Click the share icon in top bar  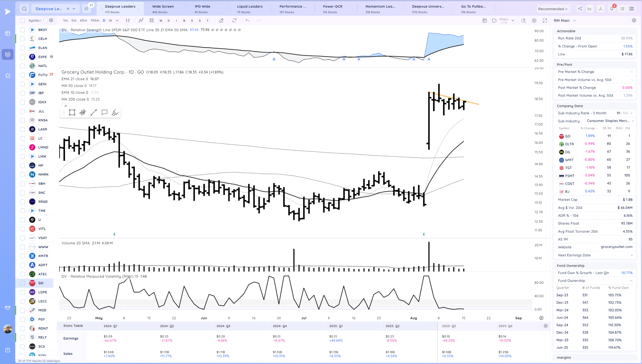point(580,9)
